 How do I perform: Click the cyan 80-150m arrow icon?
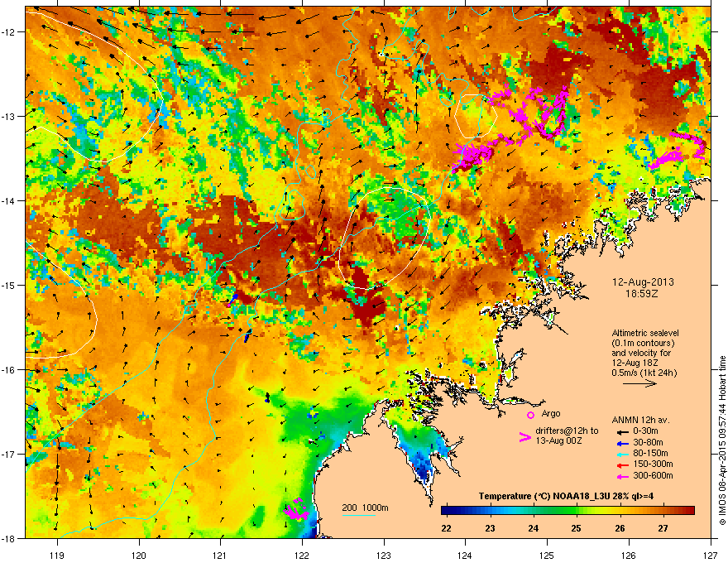[621, 454]
